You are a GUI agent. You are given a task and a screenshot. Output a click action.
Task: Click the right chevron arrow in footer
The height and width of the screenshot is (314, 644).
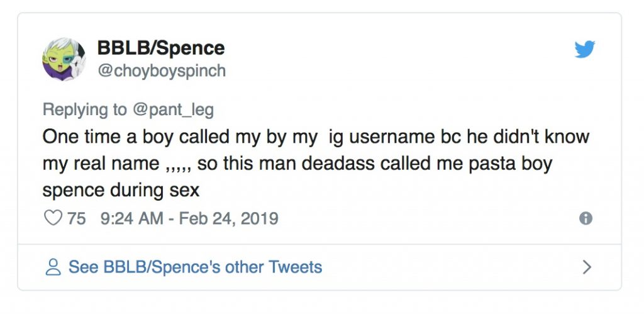pyautogui.click(x=587, y=267)
